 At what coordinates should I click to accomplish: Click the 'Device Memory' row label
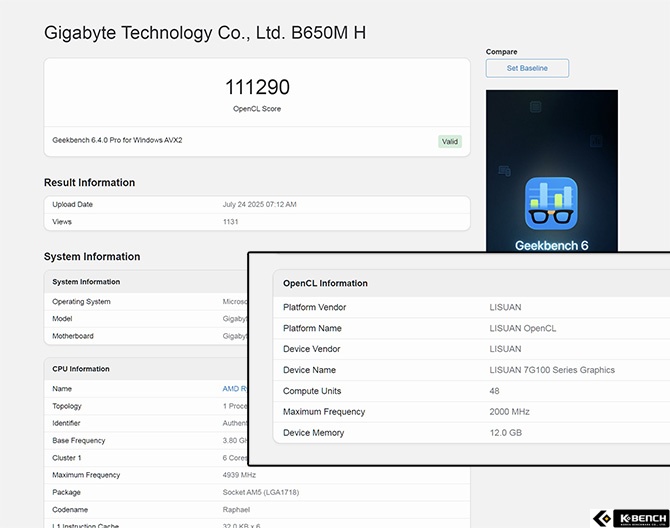pos(313,433)
